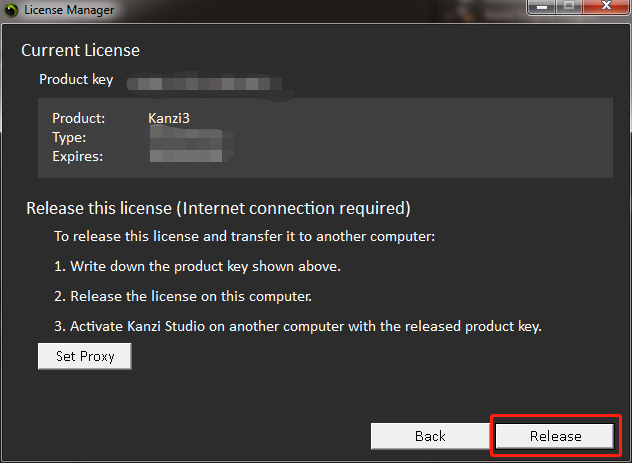Viewport: 632px width, 463px height.
Task: Click the 'Release this license' section heading
Action: (x=218, y=209)
